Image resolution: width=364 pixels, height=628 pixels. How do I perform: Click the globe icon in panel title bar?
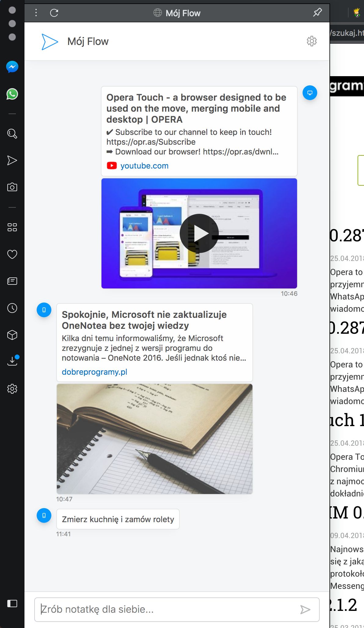coord(158,13)
